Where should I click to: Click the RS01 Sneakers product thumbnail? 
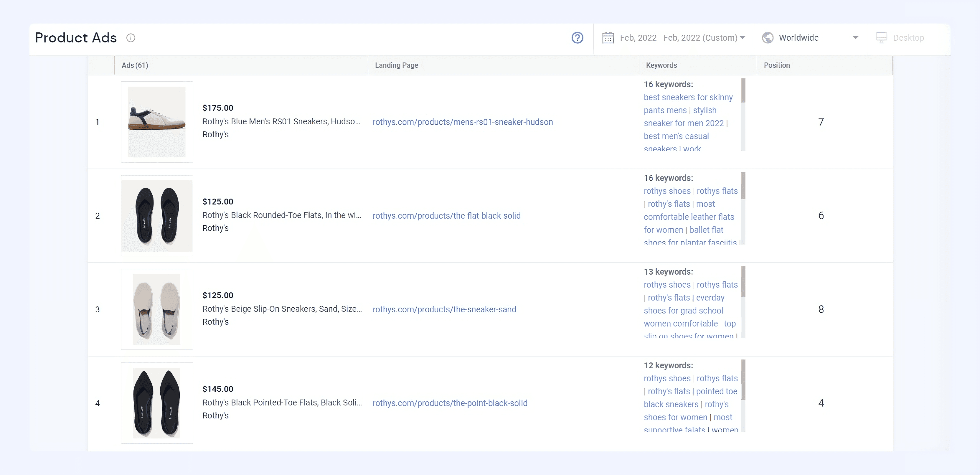[157, 122]
